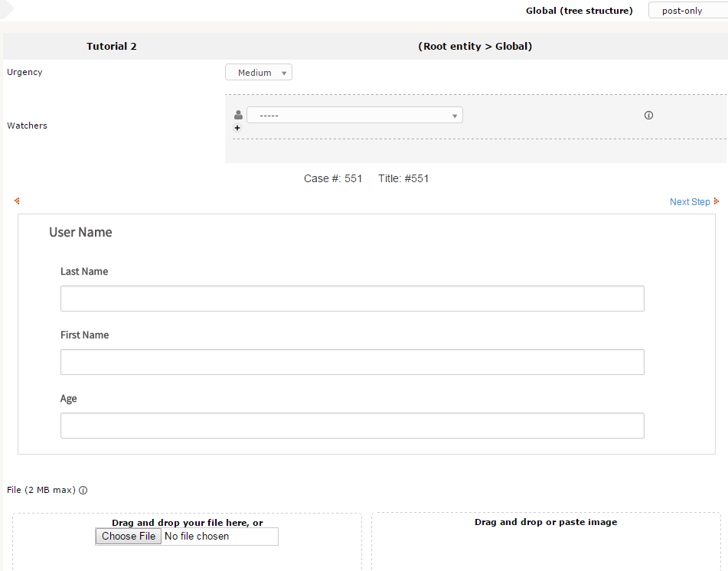Click info icon next to File (2 MB max)
Image resolution: width=728 pixels, height=571 pixels.
[83, 491]
